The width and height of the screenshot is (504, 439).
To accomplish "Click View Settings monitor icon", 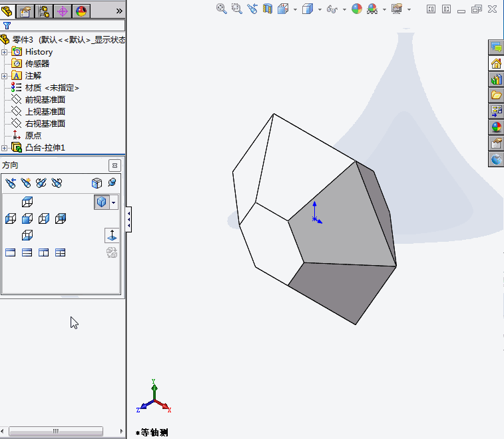I will 397,9.
